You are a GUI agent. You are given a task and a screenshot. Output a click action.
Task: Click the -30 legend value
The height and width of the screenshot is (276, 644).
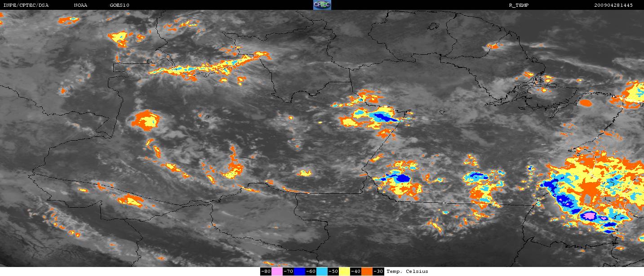(x=378, y=272)
